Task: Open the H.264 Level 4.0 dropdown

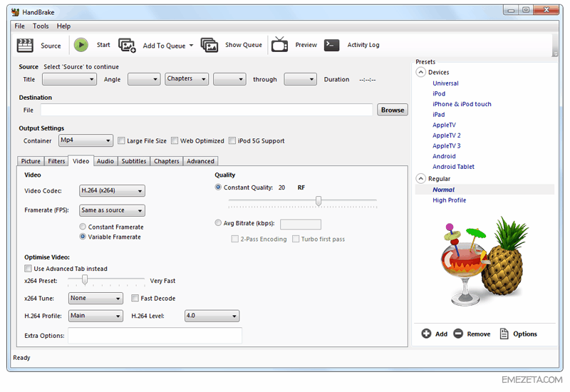Action: (x=212, y=316)
